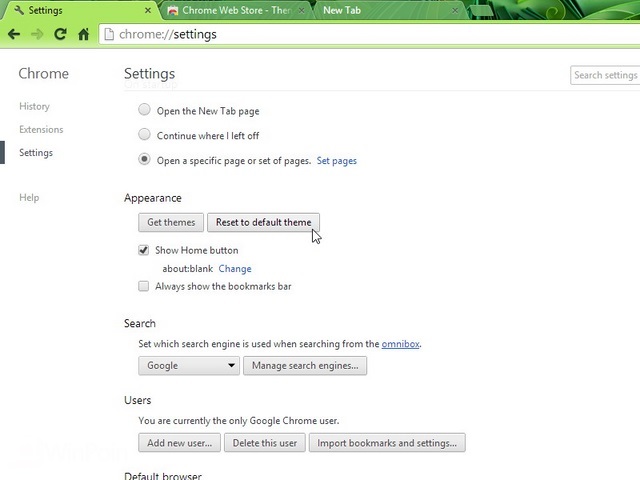Click the forward navigation arrow

(37, 34)
